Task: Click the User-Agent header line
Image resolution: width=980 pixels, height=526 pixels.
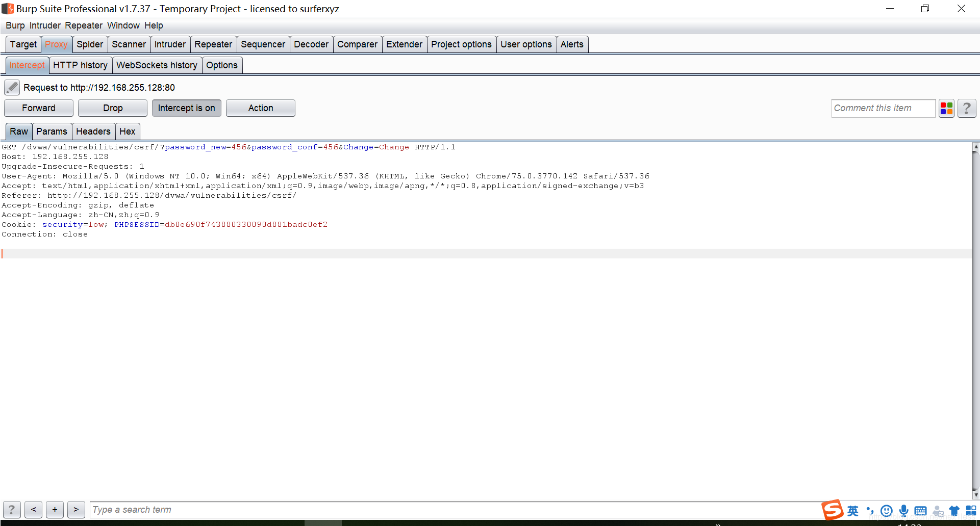Action: click(x=325, y=176)
